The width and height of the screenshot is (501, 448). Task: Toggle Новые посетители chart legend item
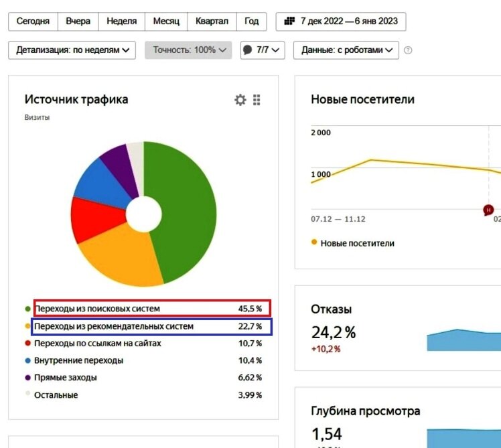[353, 243]
